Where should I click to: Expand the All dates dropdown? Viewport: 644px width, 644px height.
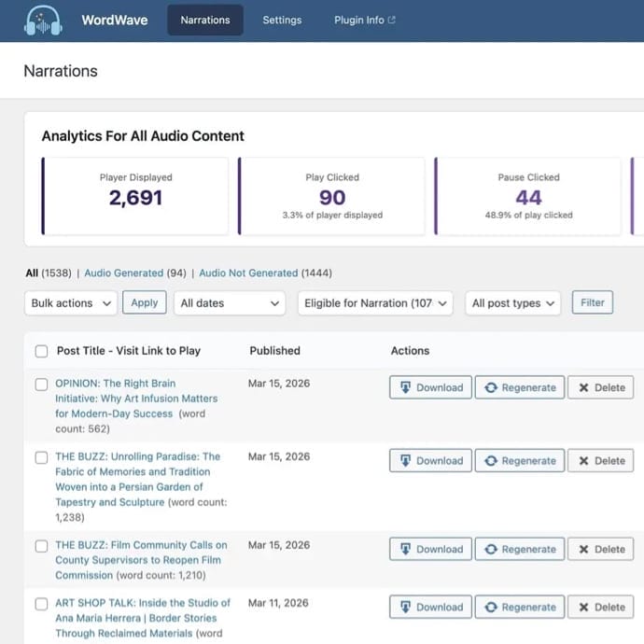tap(230, 303)
